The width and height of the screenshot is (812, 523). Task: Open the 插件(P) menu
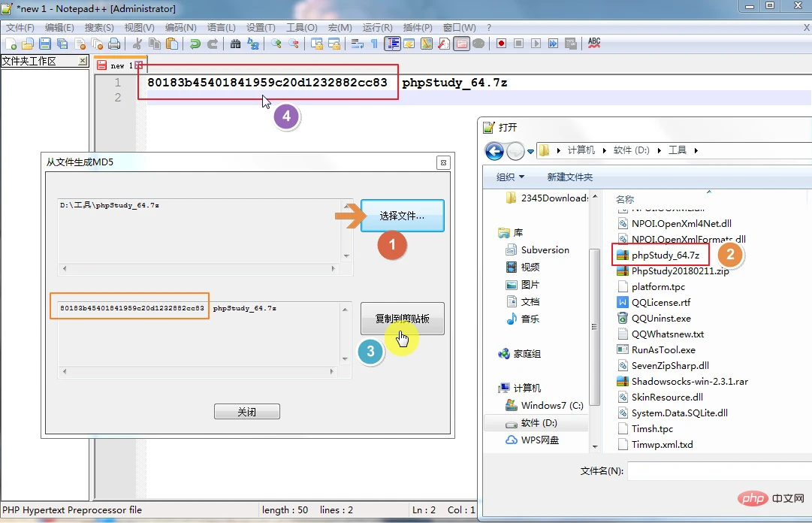(418, 28)
